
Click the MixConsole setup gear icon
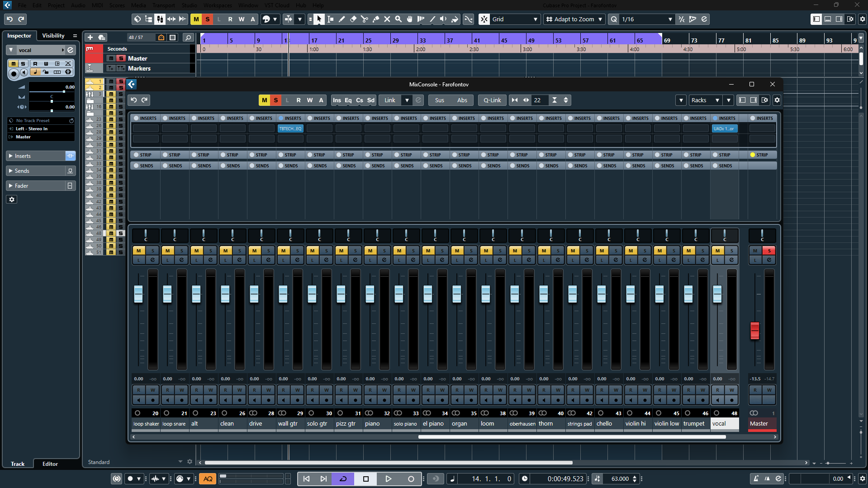click(x=777, y=100)
